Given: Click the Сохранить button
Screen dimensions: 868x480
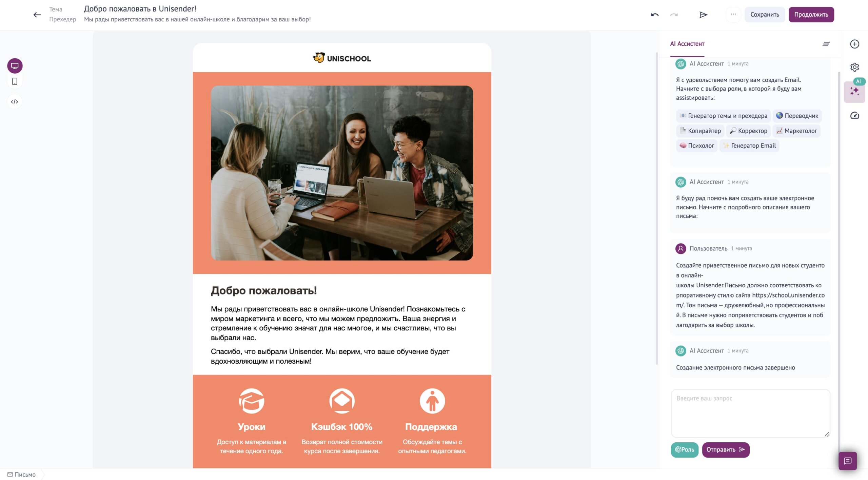Looking at the screenshot, I should click(x=764, y=15).
